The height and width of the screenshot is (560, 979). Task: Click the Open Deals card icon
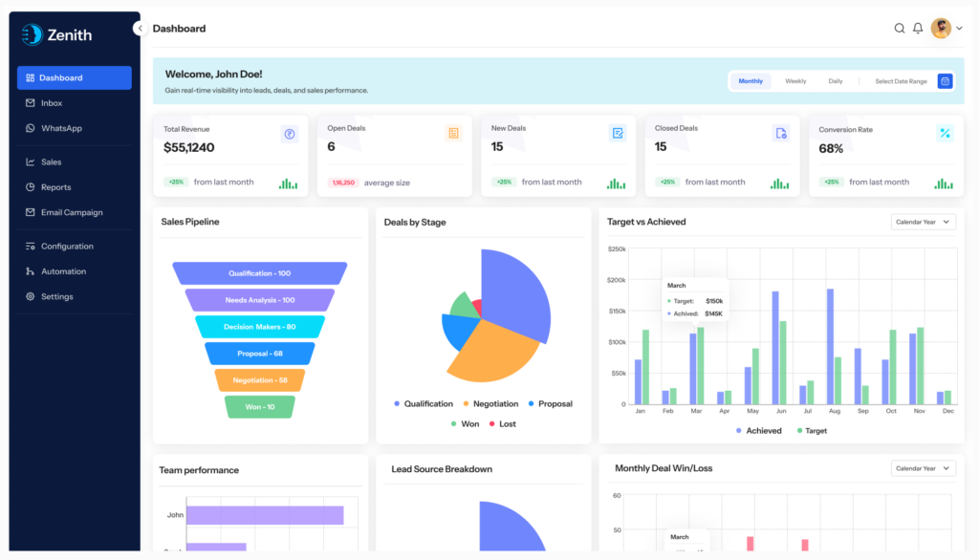point(453,133)
